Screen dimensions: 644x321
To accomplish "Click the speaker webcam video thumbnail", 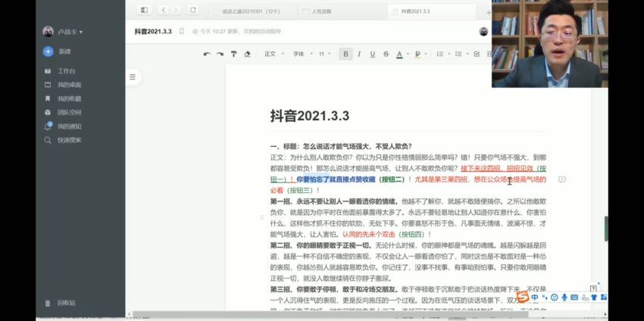I will pyautogui.click(x=549, y=43).
